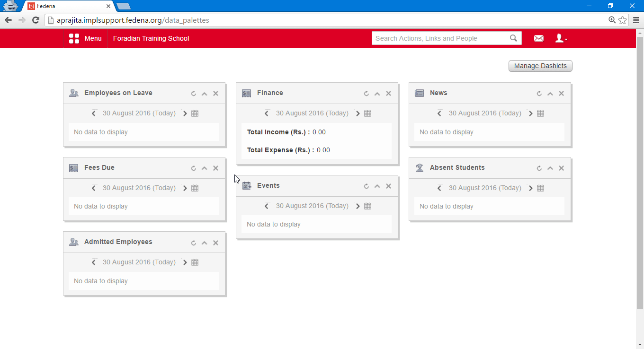Reload the page in the browser
Image resolution: width=644 pixels, height=349 pixels.
(36, 20)
